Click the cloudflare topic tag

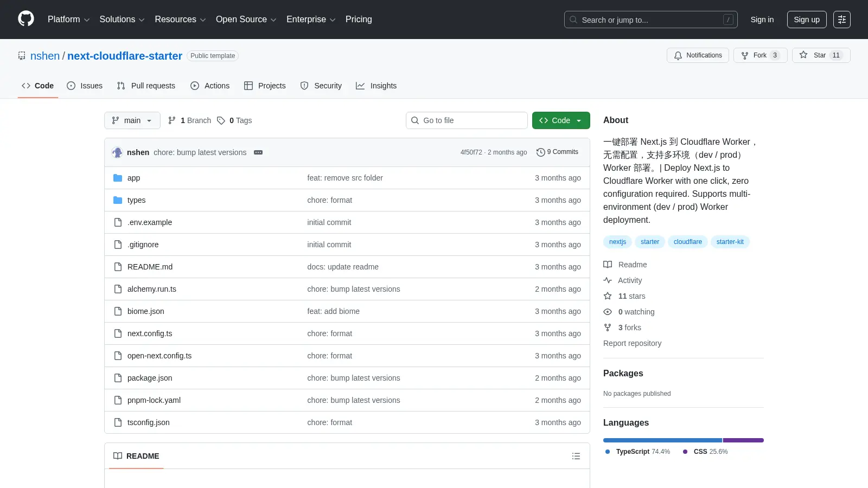pos(688,242)
